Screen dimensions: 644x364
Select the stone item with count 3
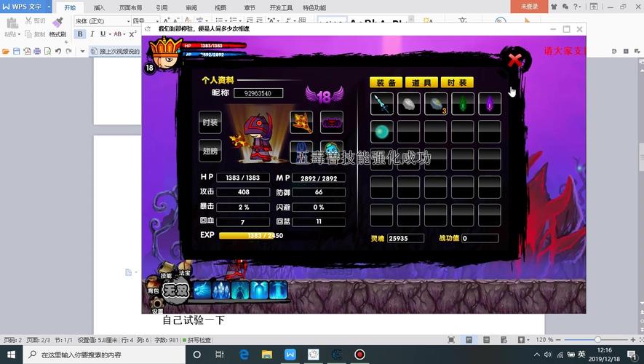pos(436,103)
